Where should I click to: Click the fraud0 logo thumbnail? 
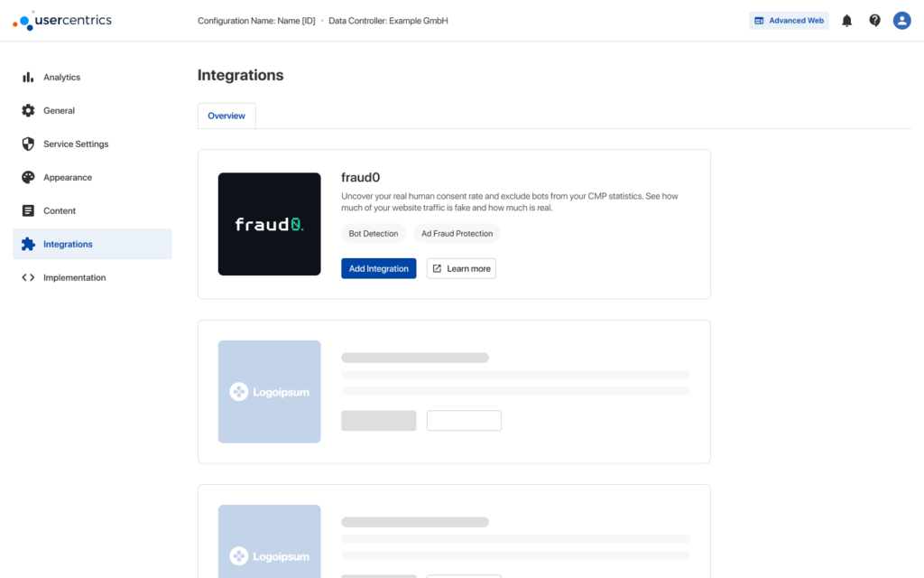coord(269,223)
